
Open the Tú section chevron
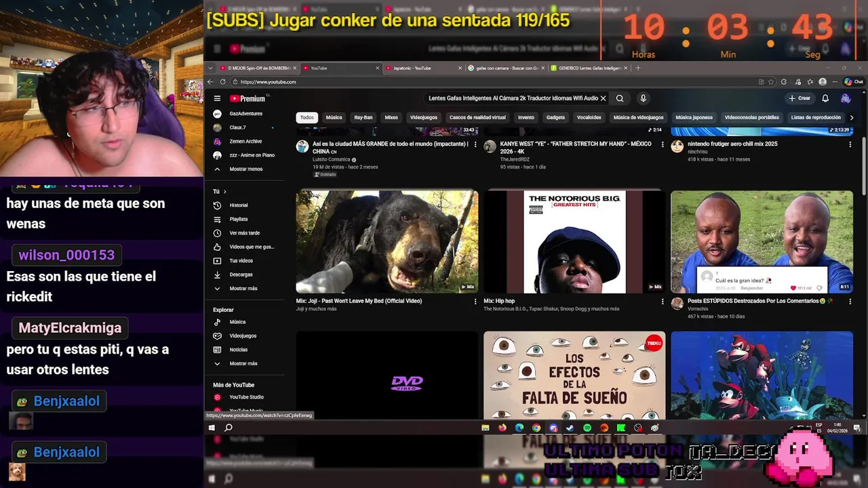coord(224,192)
